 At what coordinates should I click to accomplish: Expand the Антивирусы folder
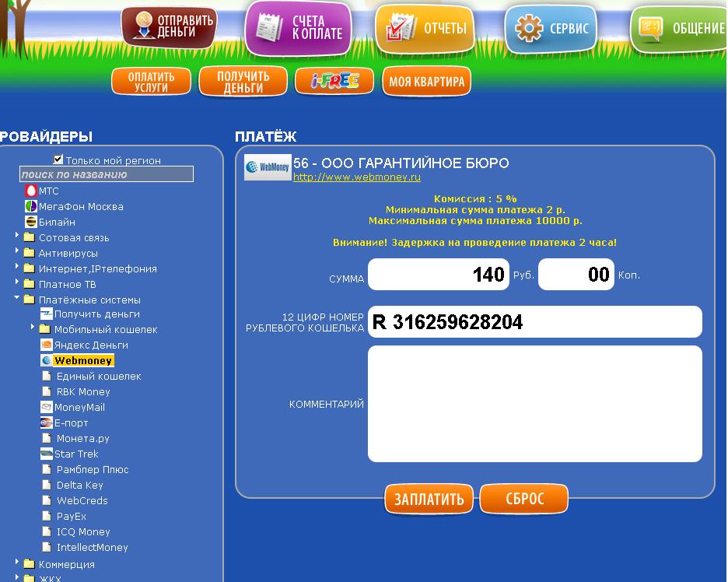pos(16,251)
